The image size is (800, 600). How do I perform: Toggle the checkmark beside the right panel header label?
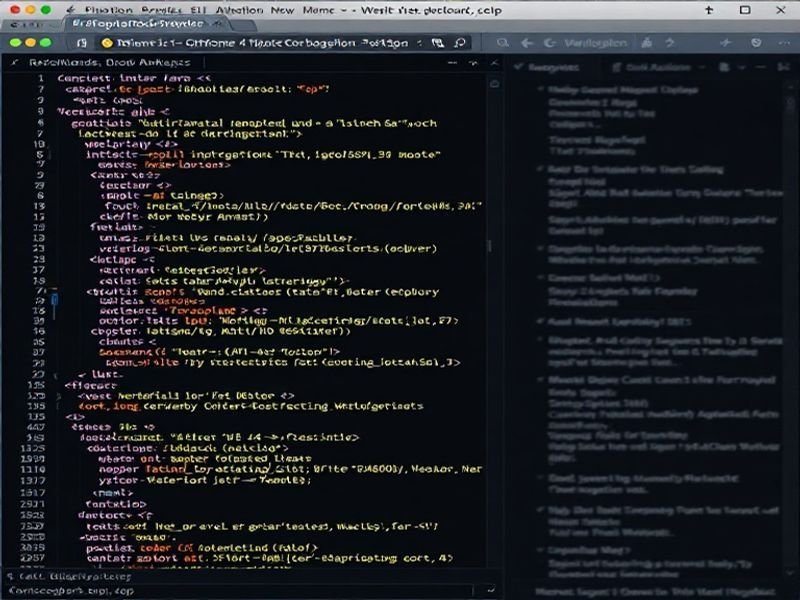[x=520, y=66]
